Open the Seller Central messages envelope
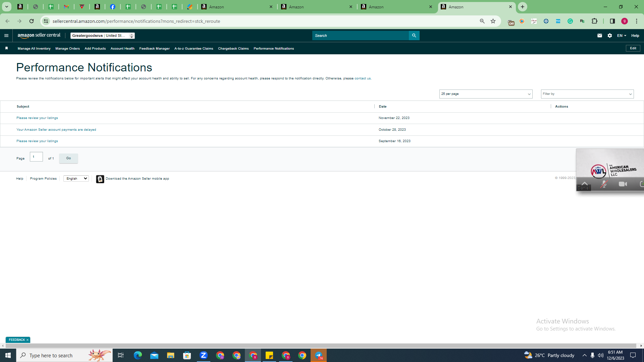Image resolution: width=644 pixels, height=362 pixels. tap(600, 36)
